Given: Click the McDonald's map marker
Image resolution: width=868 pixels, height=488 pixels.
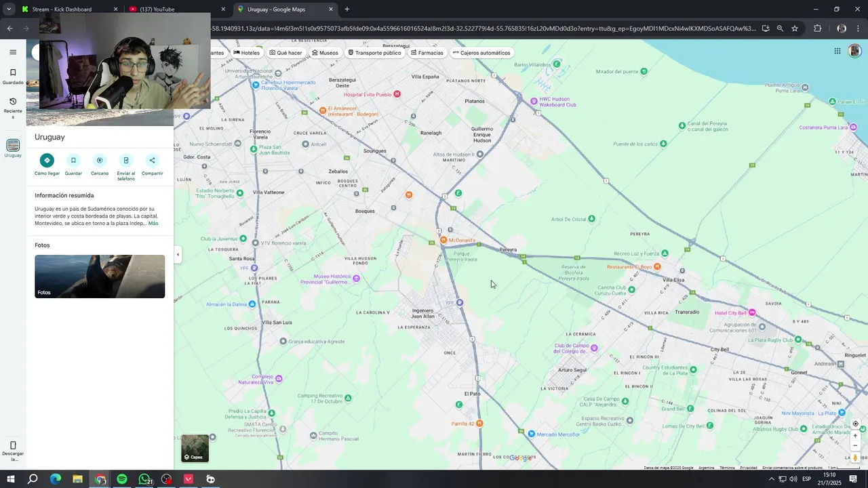Looking at the screenshot, I should (443, 240).
